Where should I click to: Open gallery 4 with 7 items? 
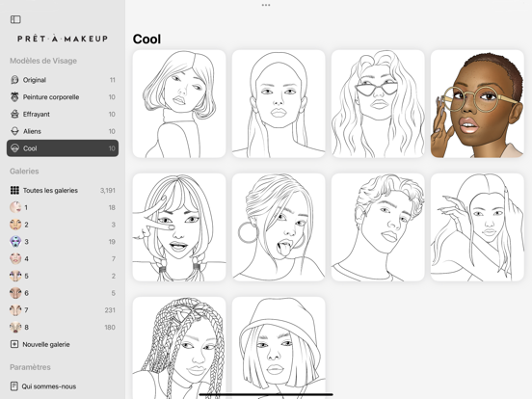(63, 259)
